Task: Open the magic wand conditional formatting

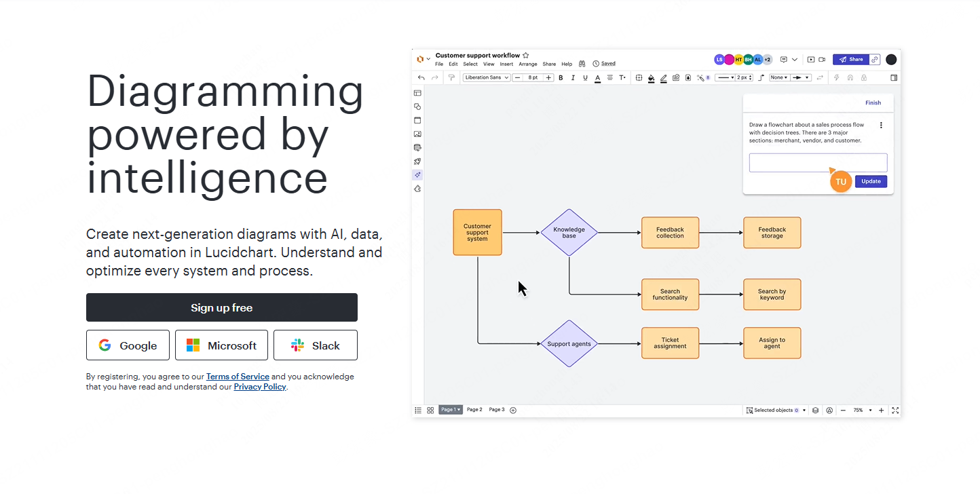Action: tap(702, 78)
